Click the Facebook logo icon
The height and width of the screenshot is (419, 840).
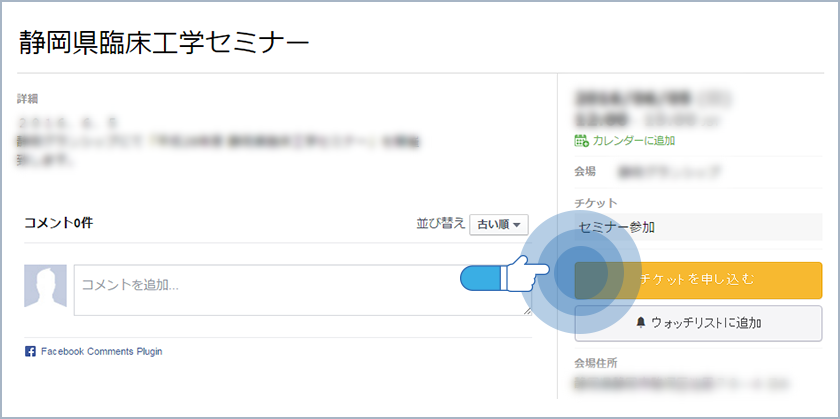pos(30,351)
